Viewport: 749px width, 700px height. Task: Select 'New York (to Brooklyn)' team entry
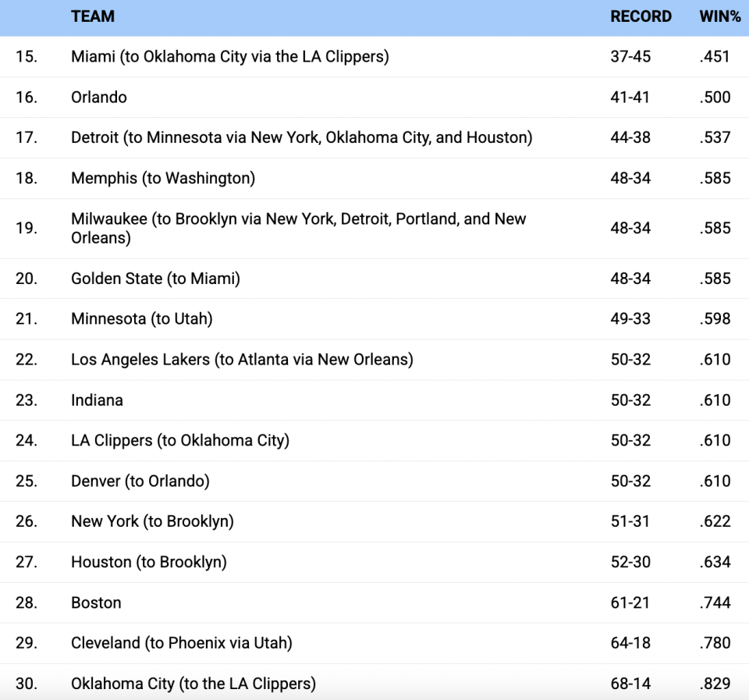tap(152, 521)
